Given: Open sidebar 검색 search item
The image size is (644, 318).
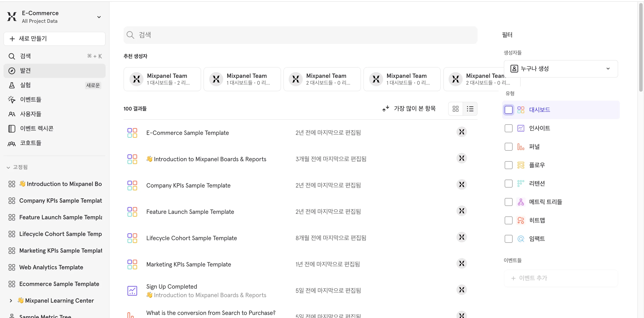Looking at the screenshot, I should point(55,56).
